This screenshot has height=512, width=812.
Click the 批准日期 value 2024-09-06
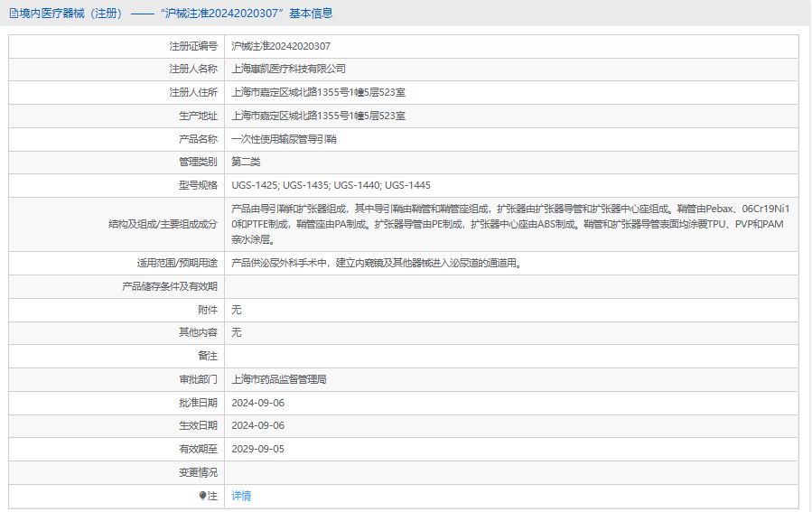tap(258, 403)
